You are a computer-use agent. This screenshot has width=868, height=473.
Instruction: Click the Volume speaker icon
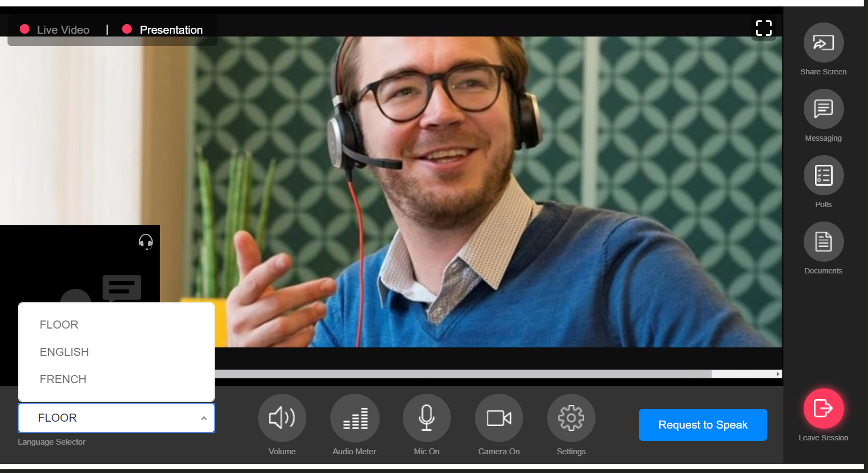[x=282, y=418]
